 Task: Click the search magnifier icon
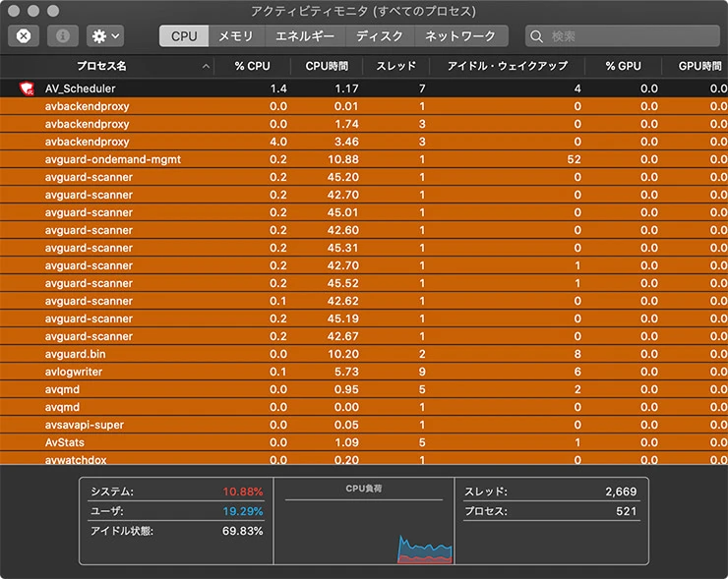537,36
